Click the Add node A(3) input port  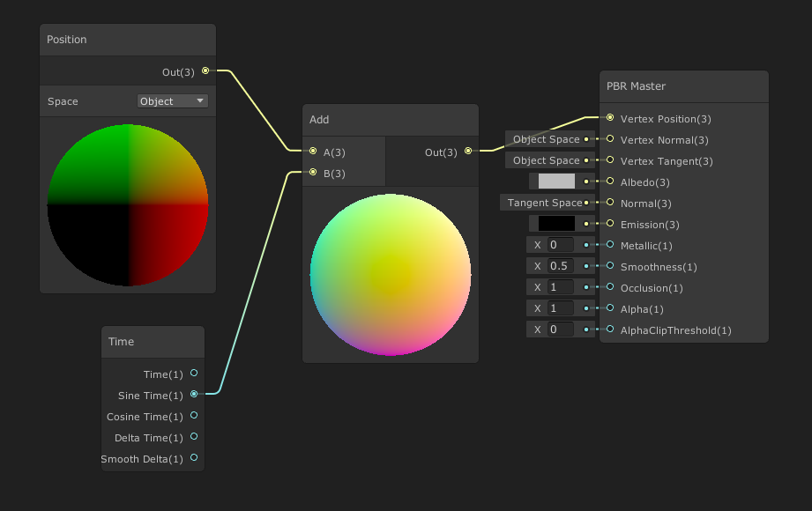312,152
